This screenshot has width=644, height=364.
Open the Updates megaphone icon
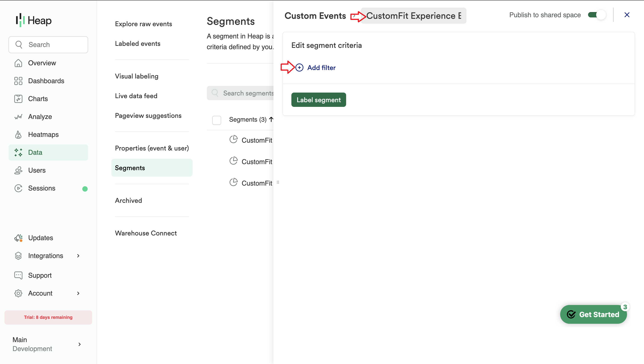18,238
